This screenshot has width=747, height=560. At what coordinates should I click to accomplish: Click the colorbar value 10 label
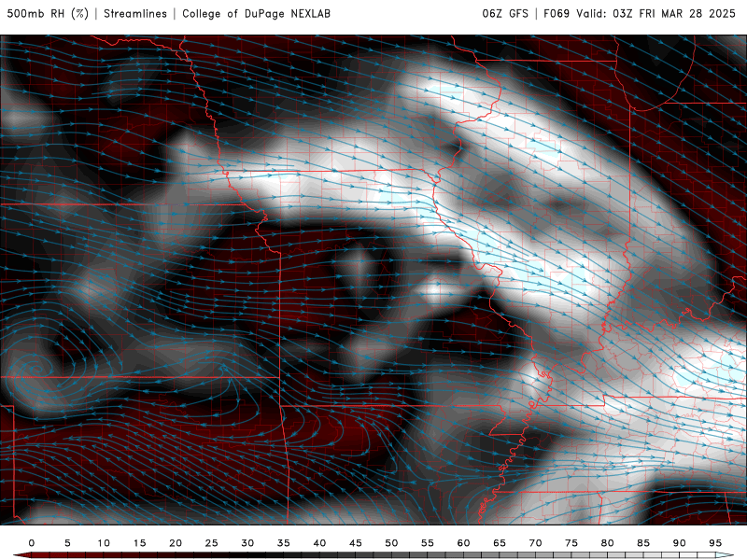104,543
